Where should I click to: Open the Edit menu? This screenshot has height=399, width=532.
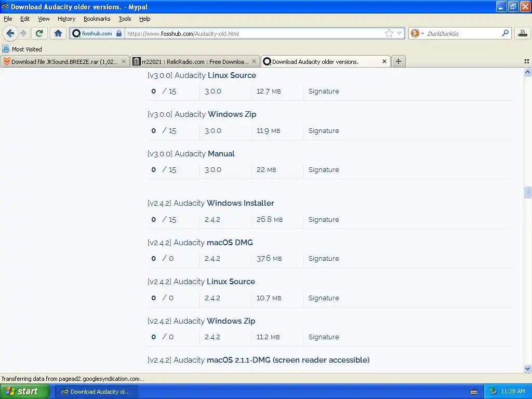[25, 19]
